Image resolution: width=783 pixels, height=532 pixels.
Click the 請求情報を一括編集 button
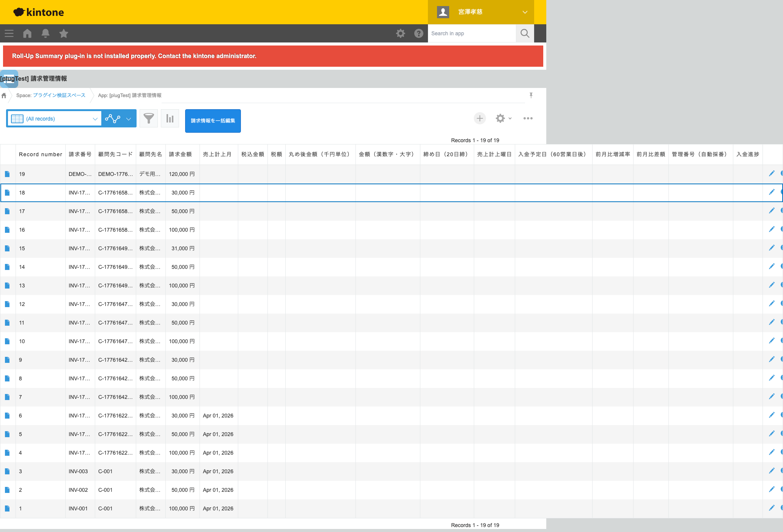(x=213, y=121)
